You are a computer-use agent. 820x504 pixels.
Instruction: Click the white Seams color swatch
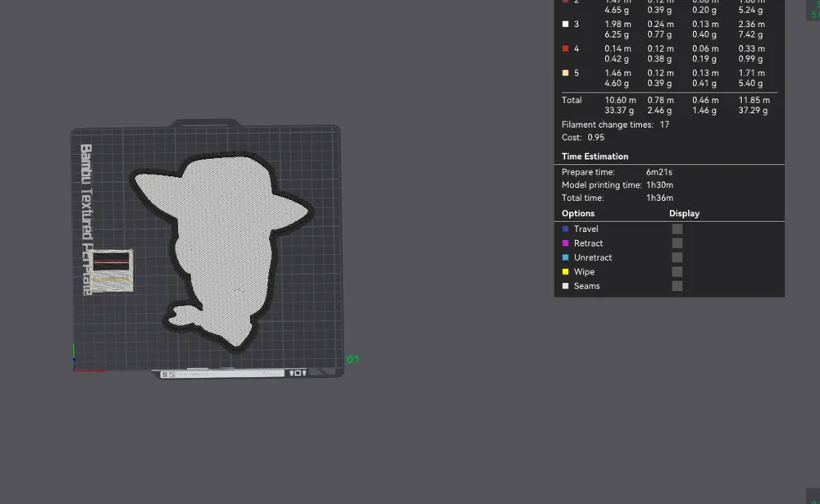click(x=565, y=286)
